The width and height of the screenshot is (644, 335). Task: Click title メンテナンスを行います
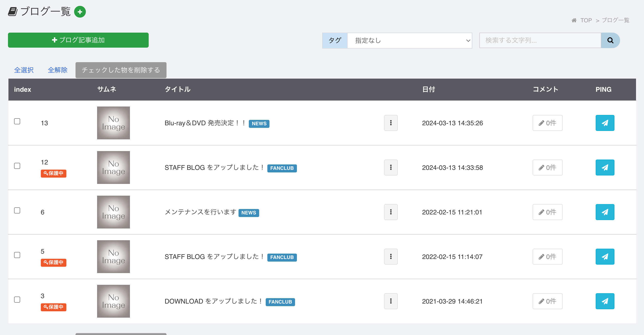point(201,212)
